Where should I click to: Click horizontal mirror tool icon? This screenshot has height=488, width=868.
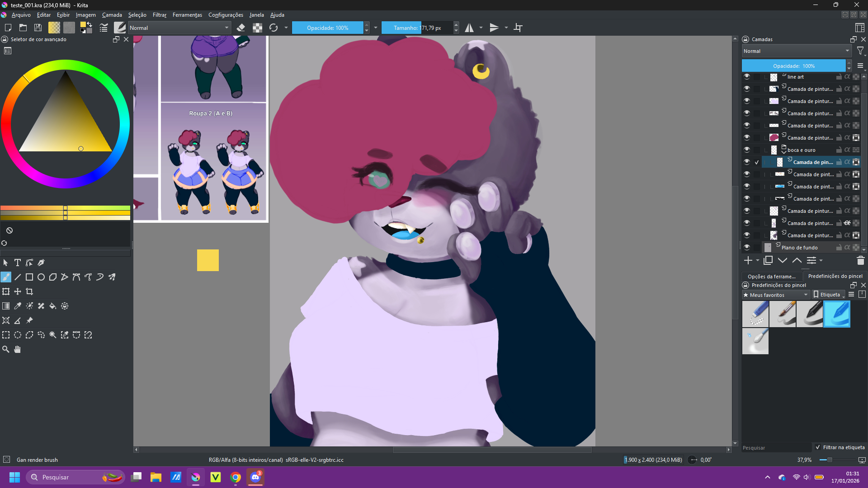[x=469, y=28]
